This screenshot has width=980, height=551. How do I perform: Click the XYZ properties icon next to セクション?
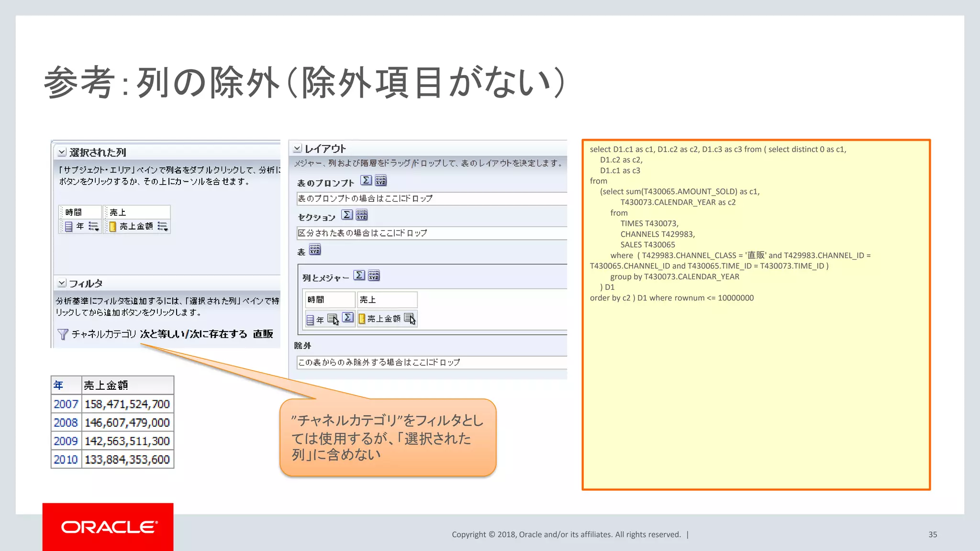[362, 215]
